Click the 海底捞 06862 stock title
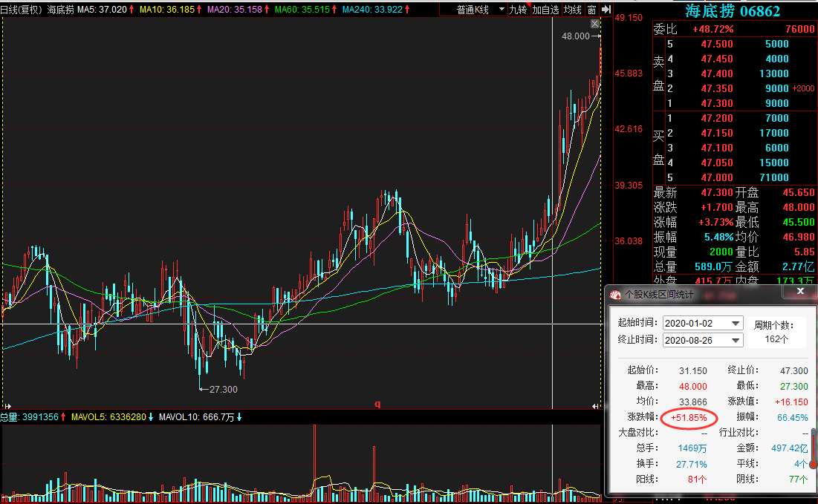This screenshot has height=504, width=818. pos(732,10)
